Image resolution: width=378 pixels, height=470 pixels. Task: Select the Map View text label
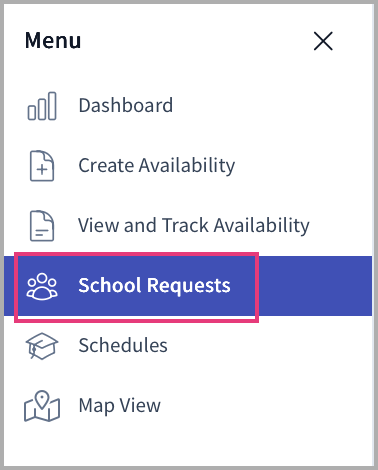[x=120, y=406]
